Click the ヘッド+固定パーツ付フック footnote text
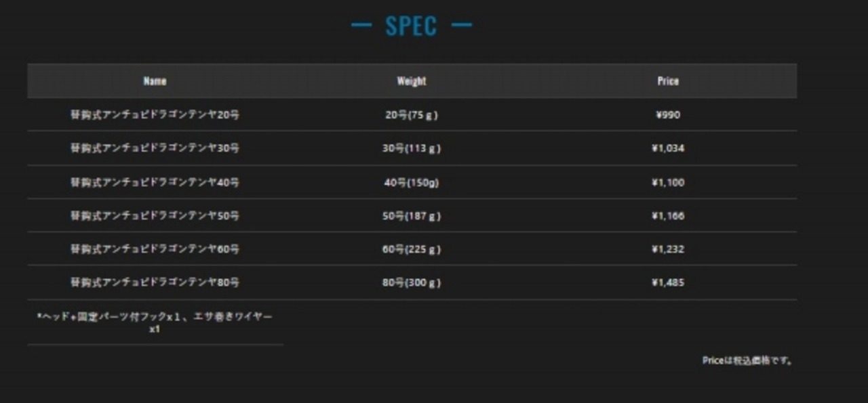Screen dimensions: 868x403 [155, 322]
